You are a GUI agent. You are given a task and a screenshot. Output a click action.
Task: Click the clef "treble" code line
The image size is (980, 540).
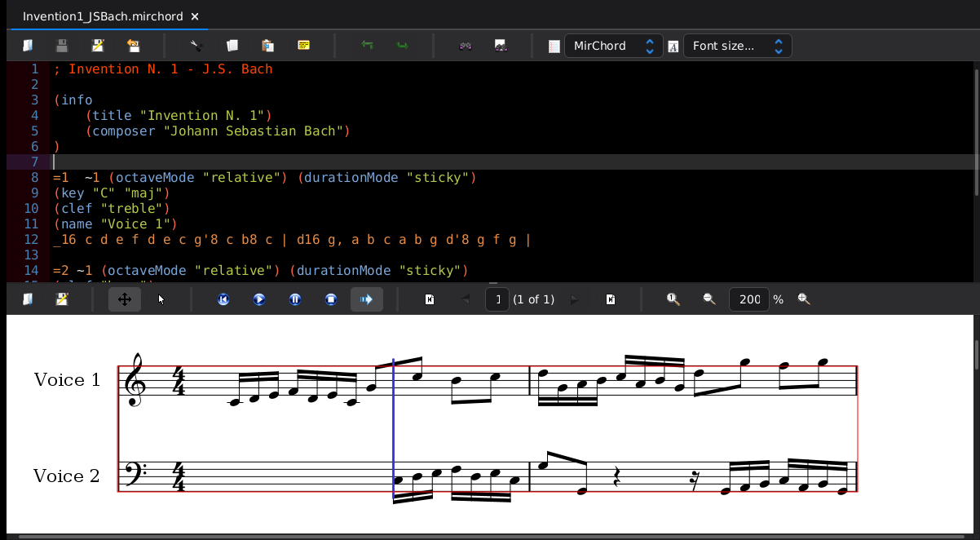point(112,208)
